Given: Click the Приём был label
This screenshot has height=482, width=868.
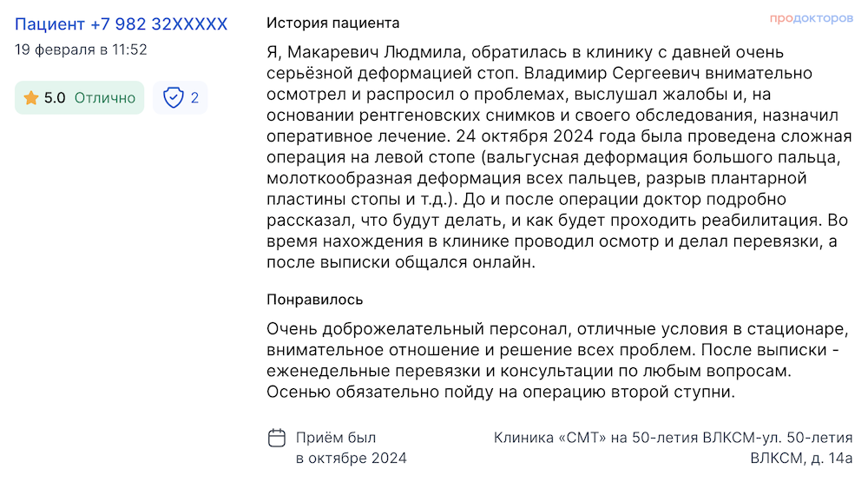Looking at the screenshot, I should point(335,438).
